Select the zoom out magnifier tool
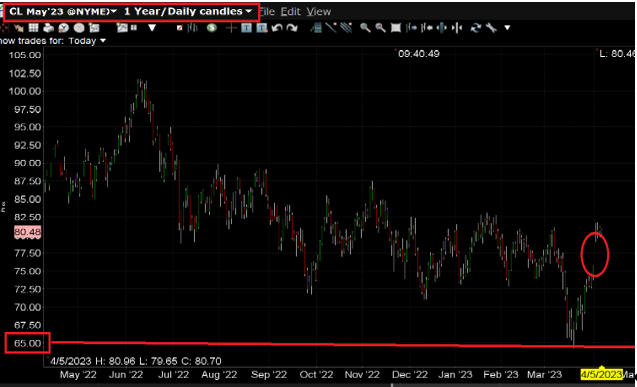Screen dimensions: 637x387 [380, 28]
